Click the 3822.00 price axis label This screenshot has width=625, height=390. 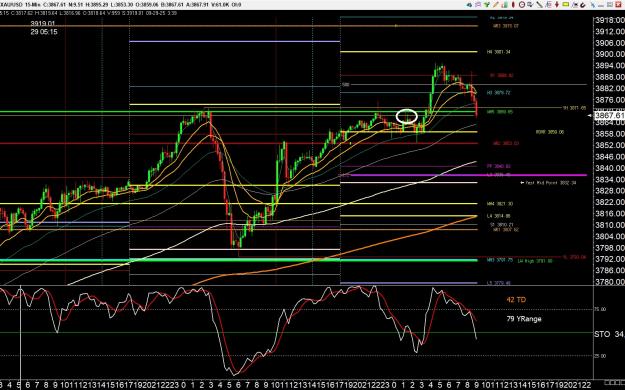pyautogui.click(x=609, y=202)
